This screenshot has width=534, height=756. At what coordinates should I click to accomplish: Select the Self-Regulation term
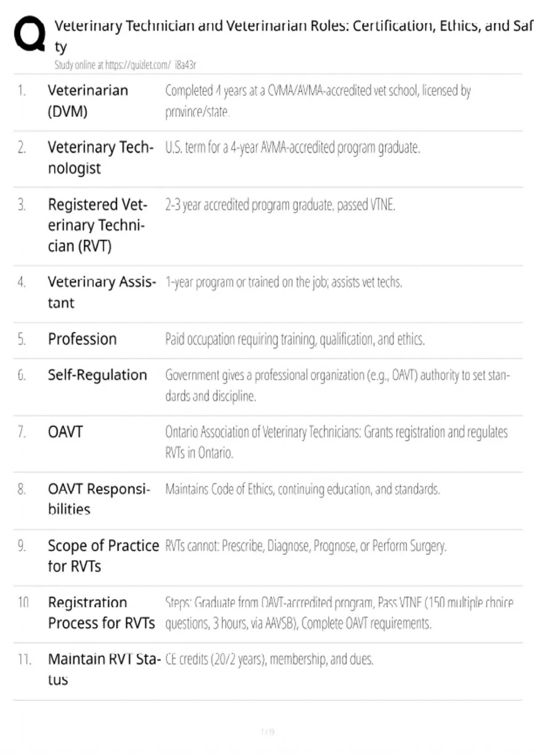97,375
